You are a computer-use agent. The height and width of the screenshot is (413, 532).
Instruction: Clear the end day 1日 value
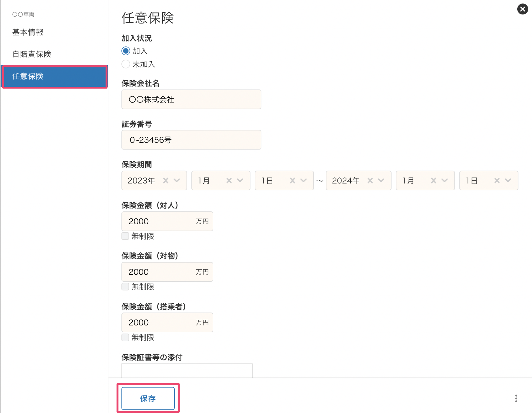(x=497, y=181)
